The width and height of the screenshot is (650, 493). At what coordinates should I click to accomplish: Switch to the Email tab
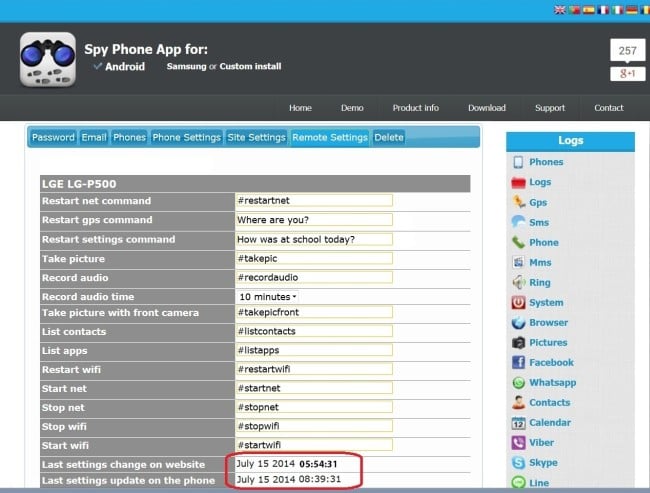94,137
